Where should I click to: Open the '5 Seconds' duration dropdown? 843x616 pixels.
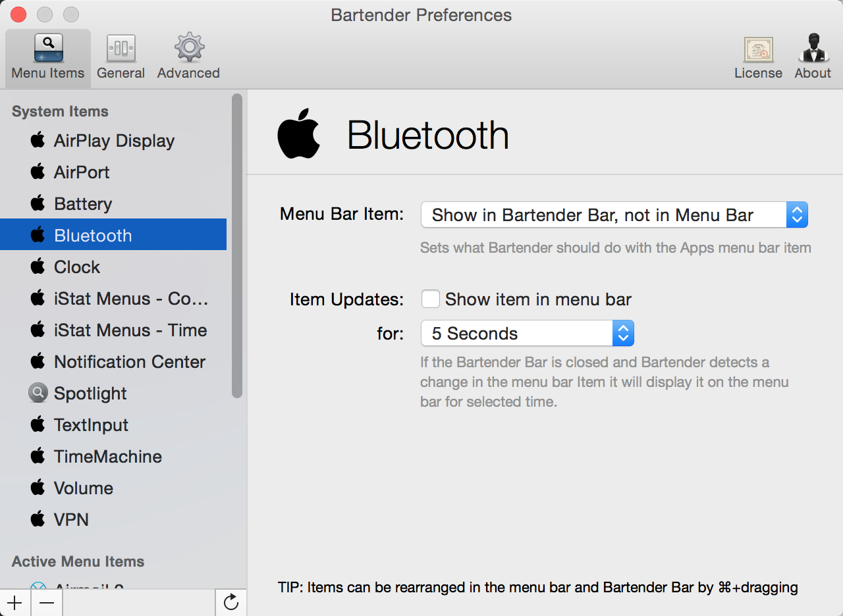point(528,334)
